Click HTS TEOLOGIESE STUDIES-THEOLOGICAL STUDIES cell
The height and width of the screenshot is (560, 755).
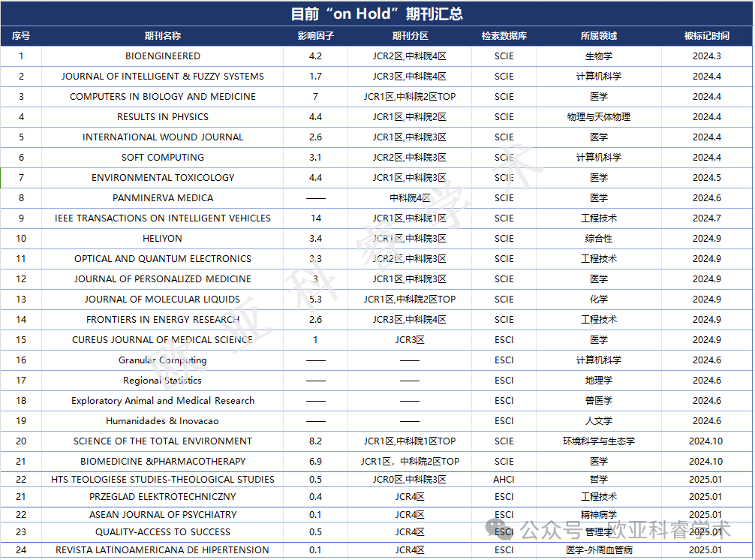click(x=163, y=479)
